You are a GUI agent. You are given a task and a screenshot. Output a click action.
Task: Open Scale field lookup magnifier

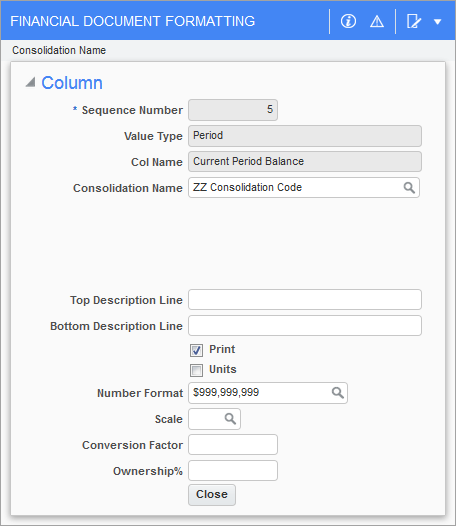tap(230, 419)
